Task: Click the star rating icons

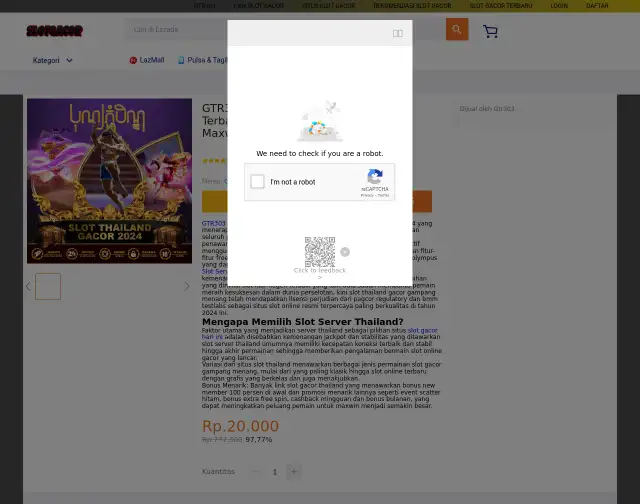Action: pos(214,161)
